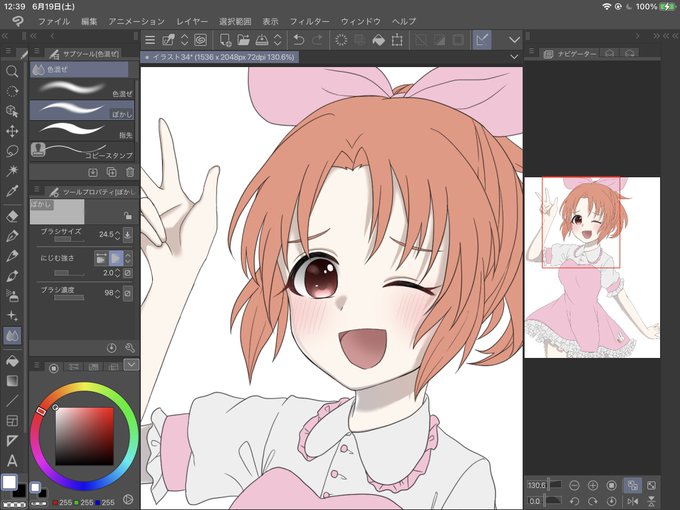The image size is (680, 510).
Task: Select the Rotate view tool
Action: pos(12,91)
